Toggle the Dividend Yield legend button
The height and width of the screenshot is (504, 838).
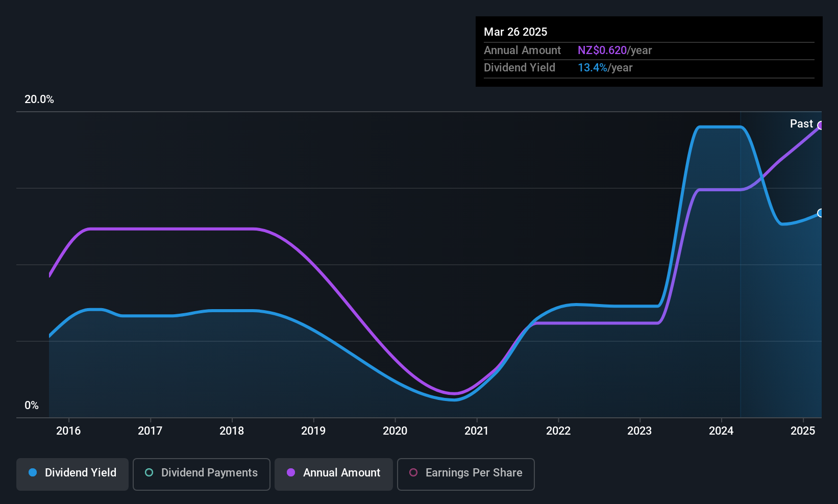pos(72,474)
